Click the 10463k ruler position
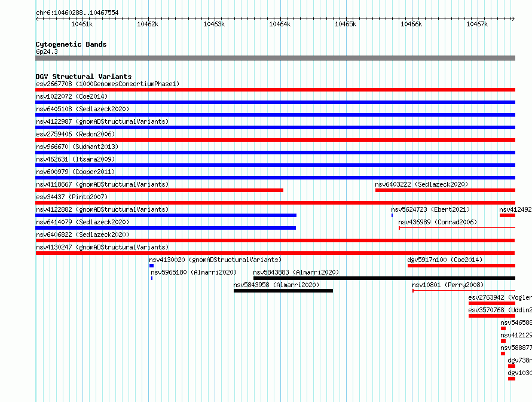 214,24
